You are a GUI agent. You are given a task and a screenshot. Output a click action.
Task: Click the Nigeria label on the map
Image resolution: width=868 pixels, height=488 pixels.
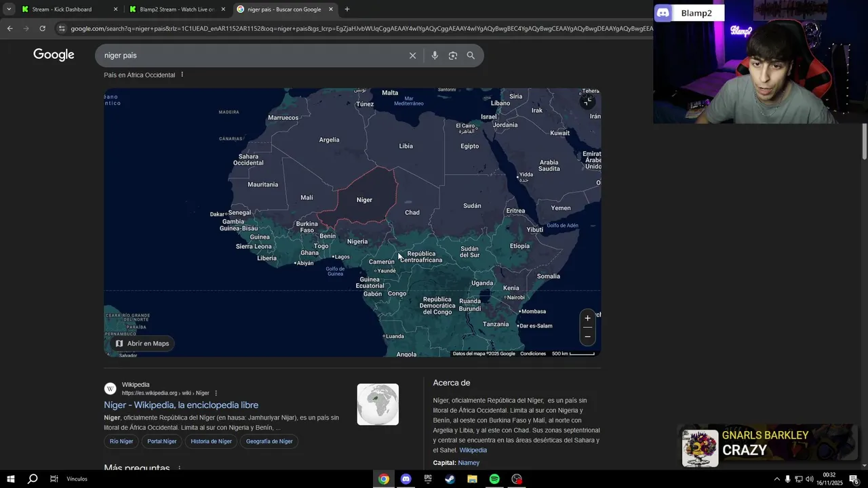pos(357,242)
